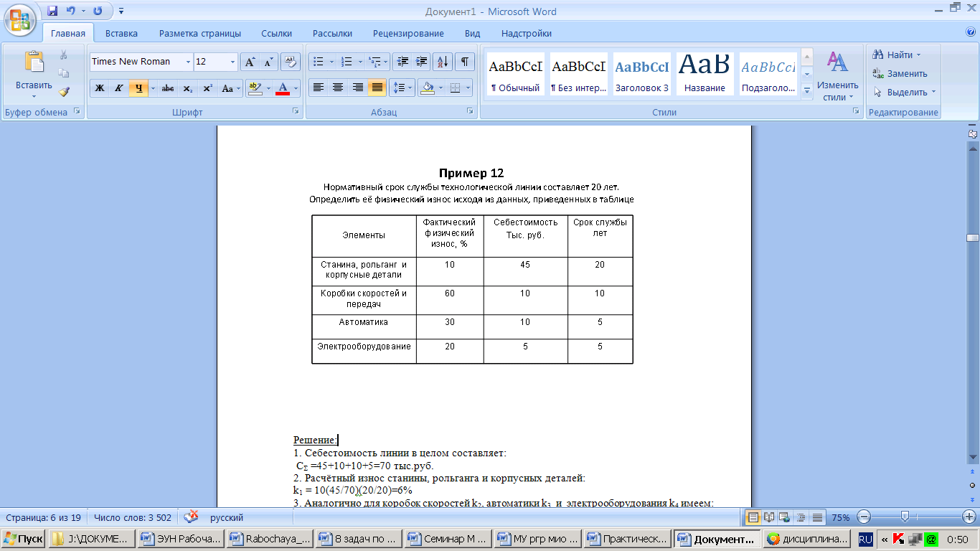This screenshot has height=551, width=980.
Task: Sort text alphabetically icon
Action: (x=443, y=62)
